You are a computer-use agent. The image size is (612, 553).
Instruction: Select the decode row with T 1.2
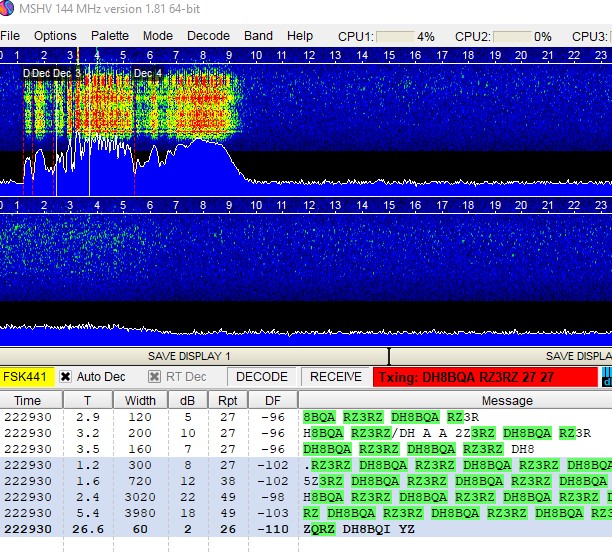[x=306, y=465]
